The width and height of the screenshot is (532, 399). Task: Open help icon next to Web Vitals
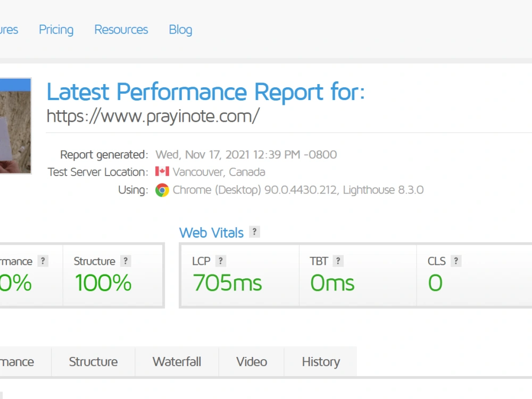(x=254, y=232)
